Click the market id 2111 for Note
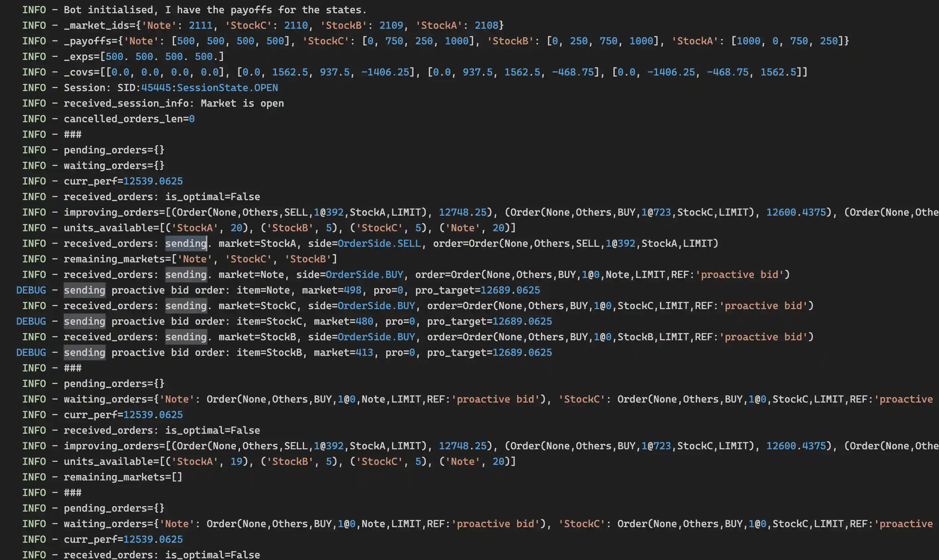This screenshot has height=560, width=939. [200, 25]
